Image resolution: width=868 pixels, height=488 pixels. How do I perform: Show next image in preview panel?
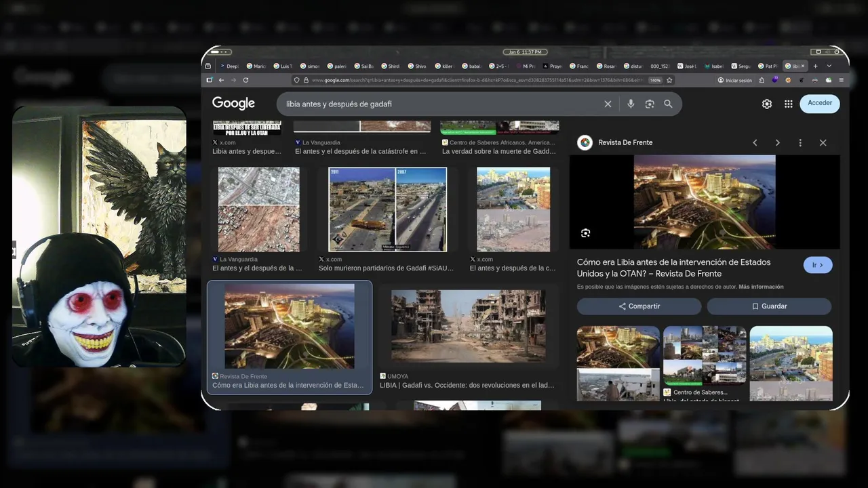tap(778, 142)
